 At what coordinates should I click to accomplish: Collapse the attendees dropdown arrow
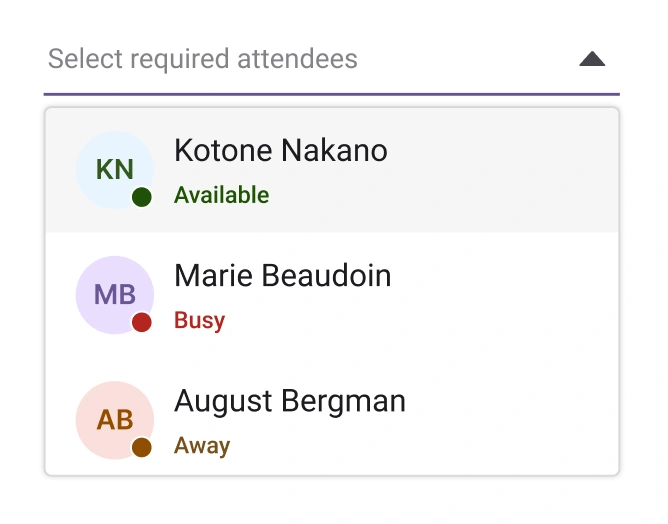(592, 59)
